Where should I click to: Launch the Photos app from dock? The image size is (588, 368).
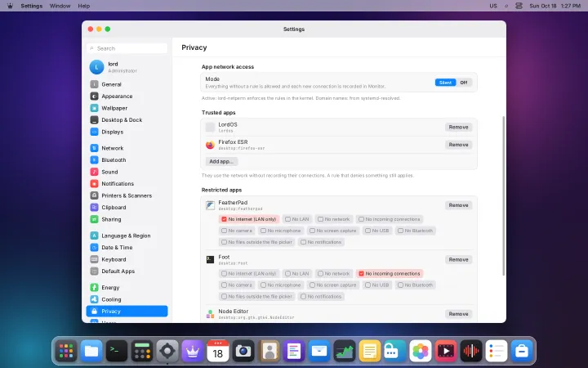(421, 351)
